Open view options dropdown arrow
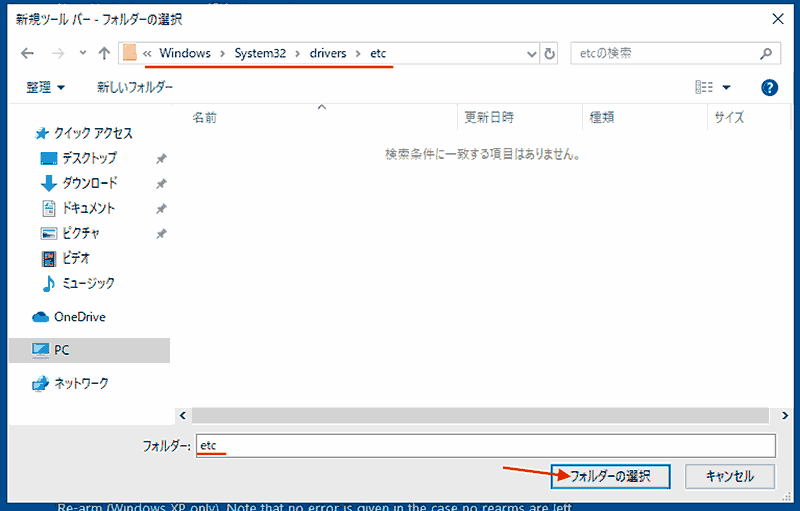Screen dimensions: 800x511 click(x=726, y=88)
